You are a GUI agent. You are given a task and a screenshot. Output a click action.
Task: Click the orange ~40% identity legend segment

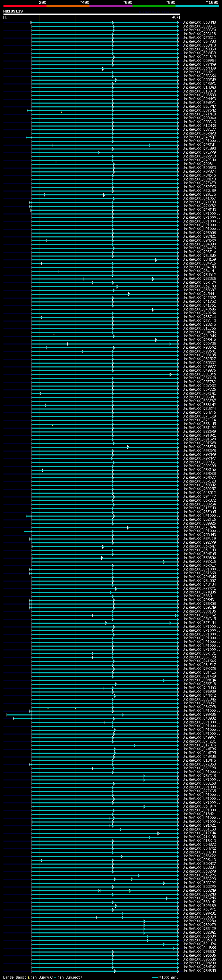click(68, 6)
